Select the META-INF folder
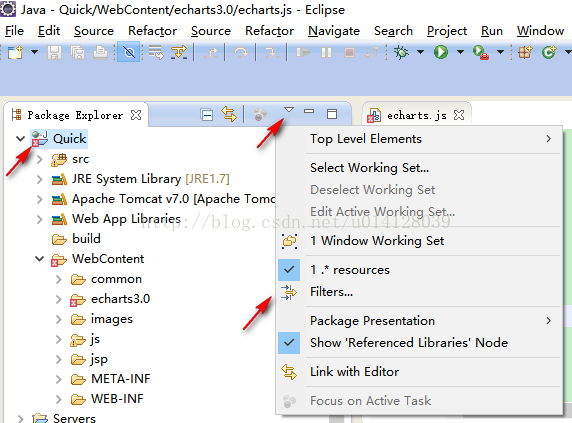 [x=121, y=379]
